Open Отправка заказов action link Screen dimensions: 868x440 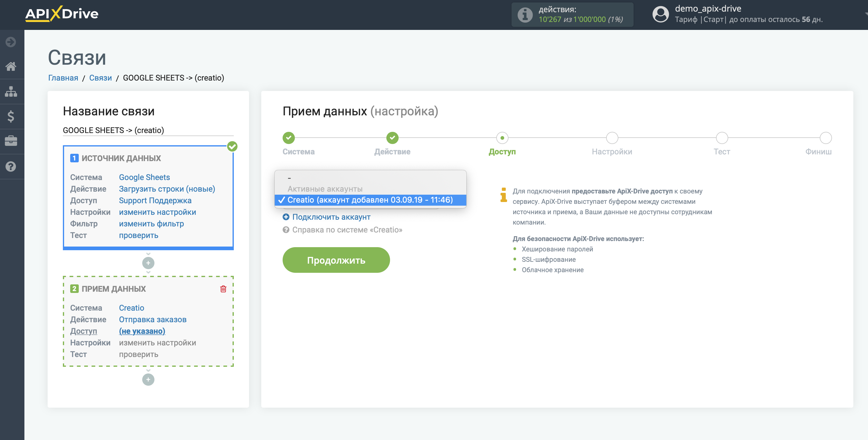pyautogui.click(x=153, y=319)
